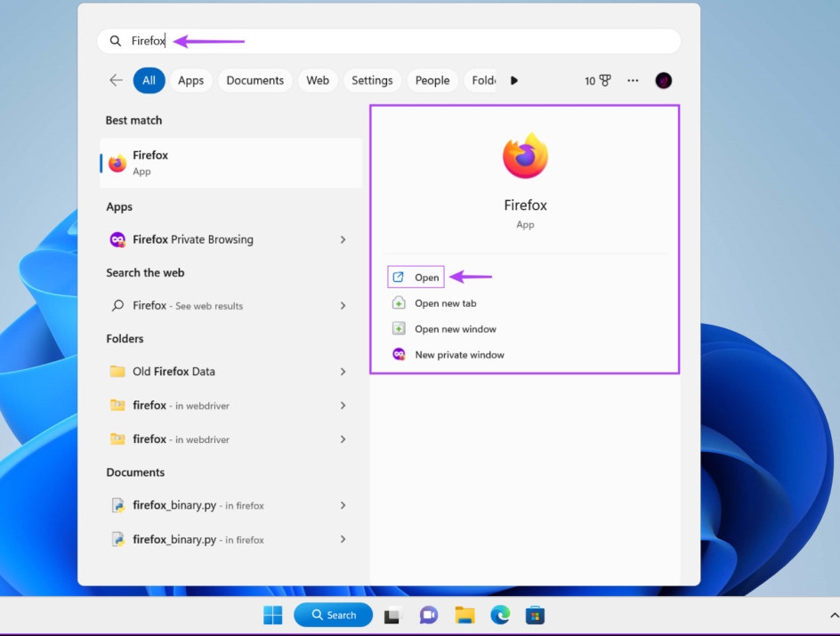The image size is (840, 636).
Task: Click the back arrow above Best match
Action: coord(115,80)
